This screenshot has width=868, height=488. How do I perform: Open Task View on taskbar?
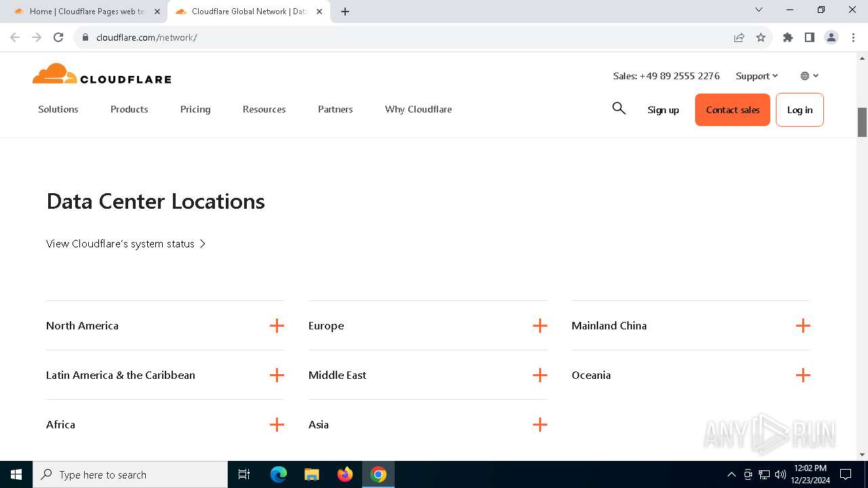244,474
